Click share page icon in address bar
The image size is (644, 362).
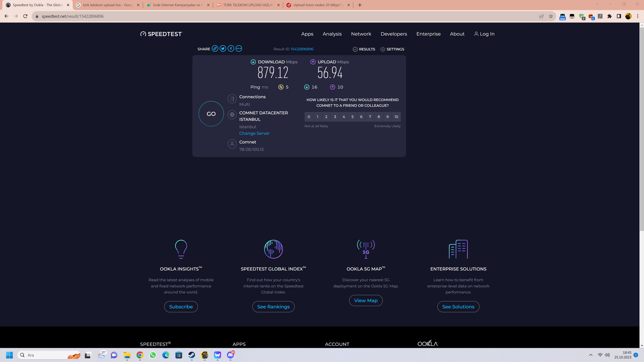click(541, 16)
